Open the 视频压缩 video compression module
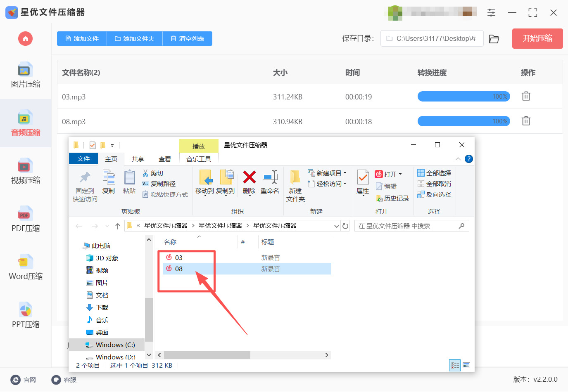This screenshot has height=392, width=568. pos(26,171)
